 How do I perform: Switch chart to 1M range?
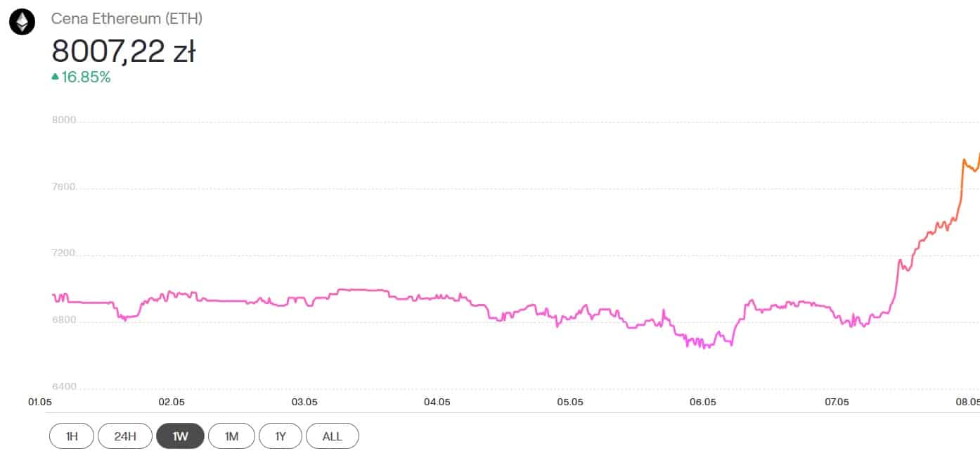pos(231,436)
